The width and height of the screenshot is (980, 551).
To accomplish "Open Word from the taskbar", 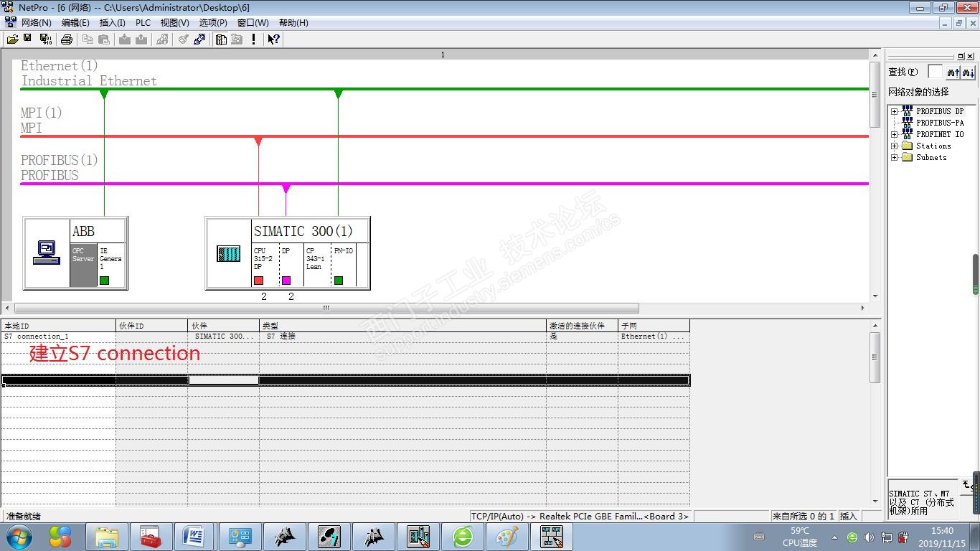I will 195,537.
